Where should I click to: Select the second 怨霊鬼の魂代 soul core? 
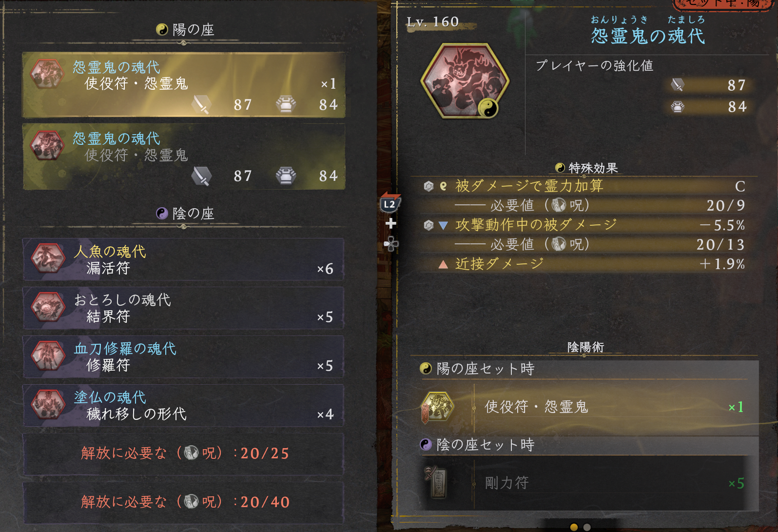click(x=184, y=157)
